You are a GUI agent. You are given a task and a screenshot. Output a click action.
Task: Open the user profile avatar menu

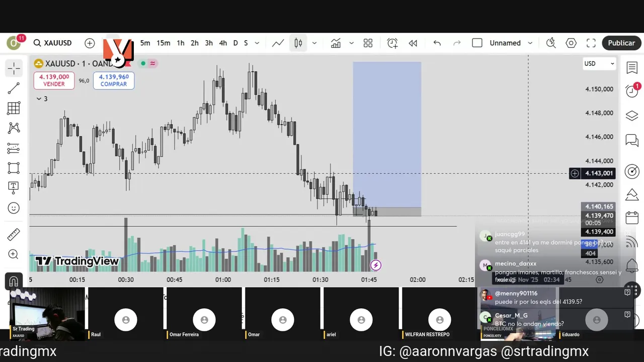coord(14,43)
